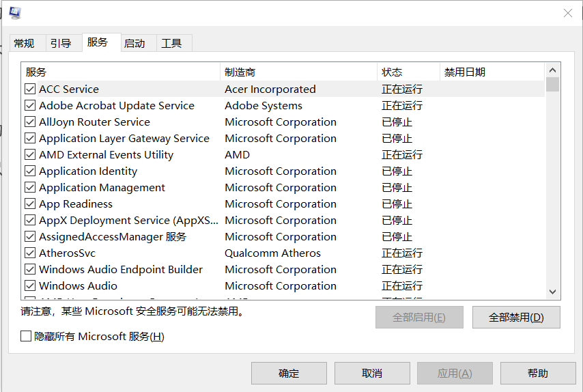Toggle the AllJoyn Router Service checkbox
This screenshot has height=392, width=583.
click(x=30, y=122)
